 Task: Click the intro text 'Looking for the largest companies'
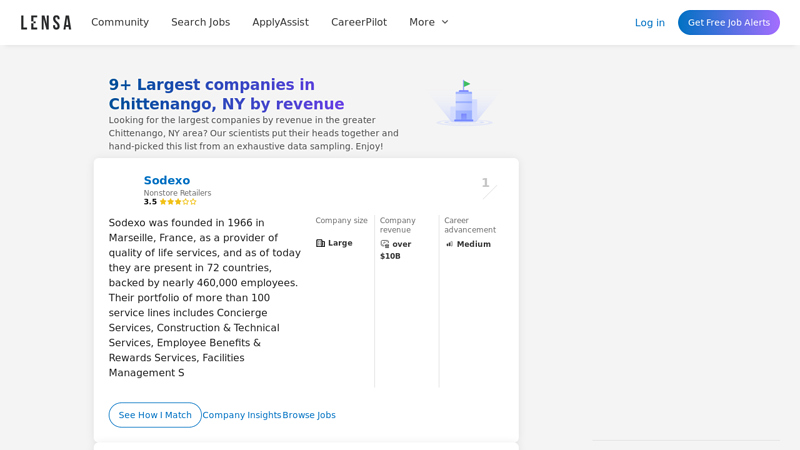click(x=254, y=133)
